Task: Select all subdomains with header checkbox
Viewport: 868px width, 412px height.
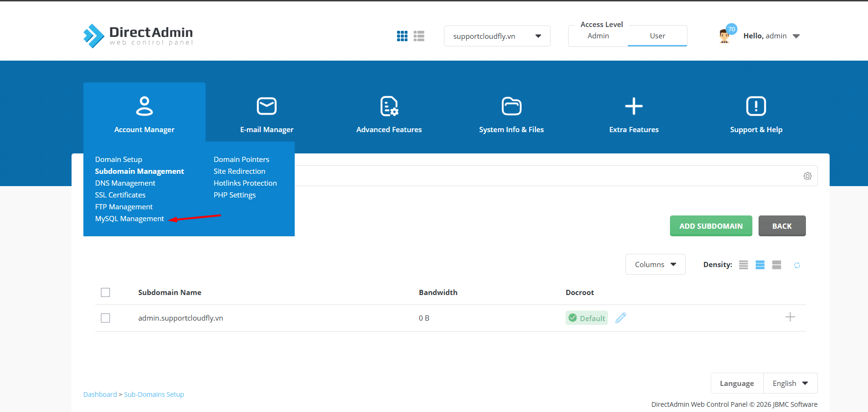Action: click(x=106, y=293)
